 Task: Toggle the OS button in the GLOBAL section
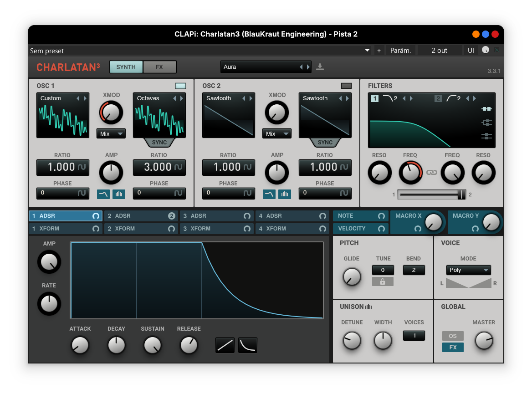click(452, 336)
